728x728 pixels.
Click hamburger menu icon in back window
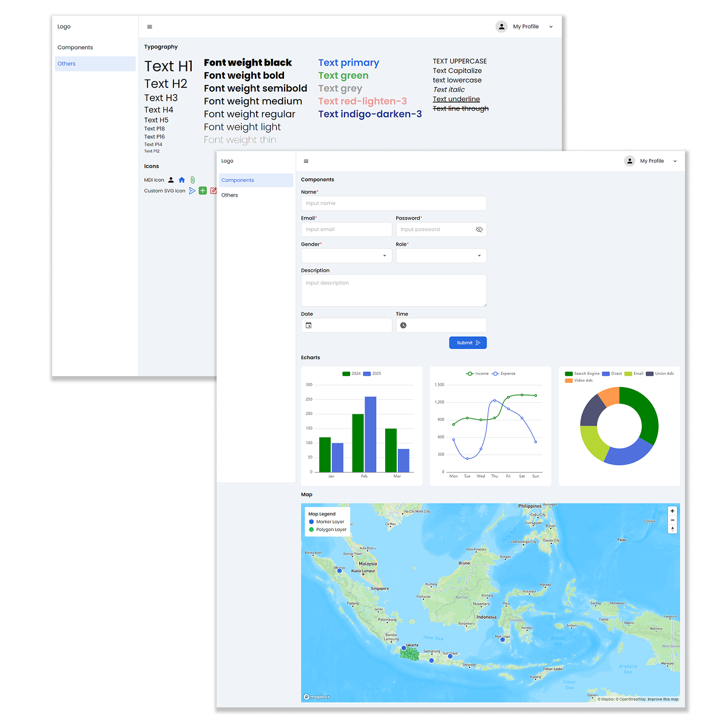[150, 27]
